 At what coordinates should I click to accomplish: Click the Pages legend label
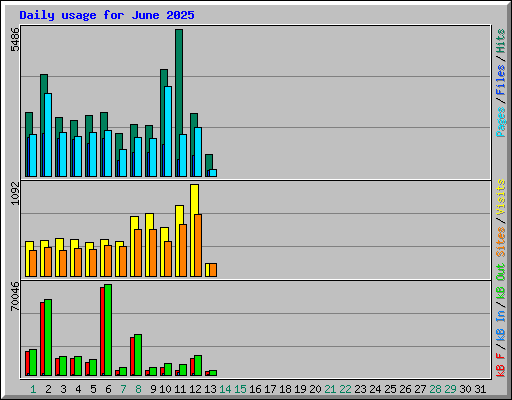[500, 122]
